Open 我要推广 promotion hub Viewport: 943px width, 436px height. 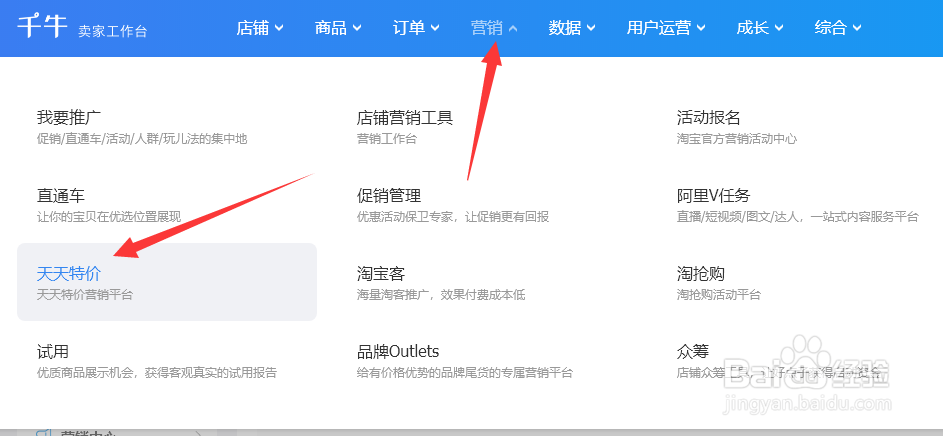[69, 117]
